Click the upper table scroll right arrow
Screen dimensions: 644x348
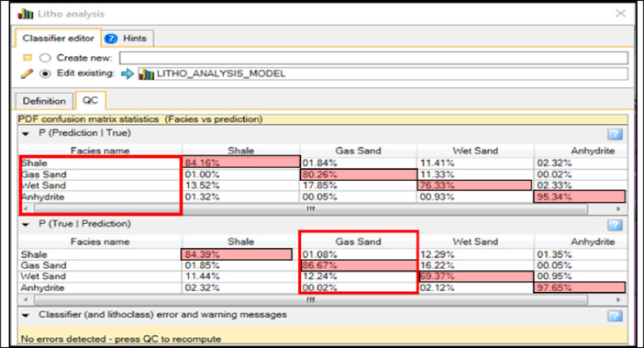point(618,209)
